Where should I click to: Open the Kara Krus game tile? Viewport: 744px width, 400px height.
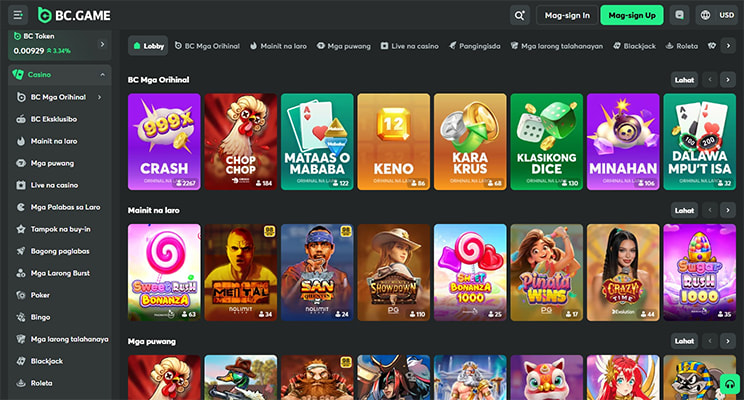coord(470,142)
